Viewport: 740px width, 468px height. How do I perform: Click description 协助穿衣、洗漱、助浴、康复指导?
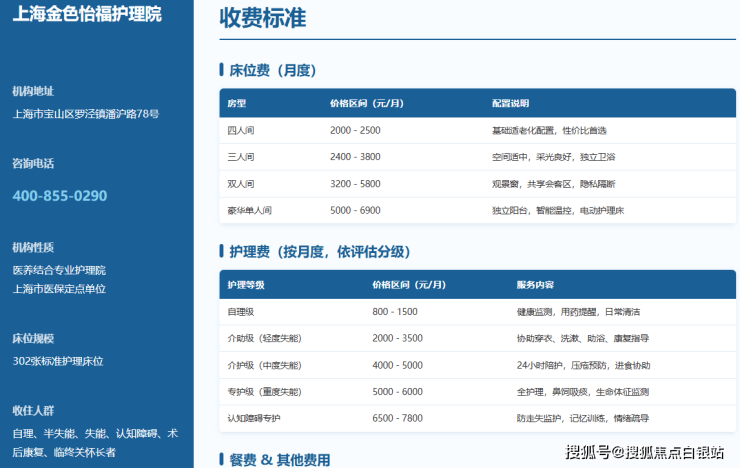click(583, 338)
